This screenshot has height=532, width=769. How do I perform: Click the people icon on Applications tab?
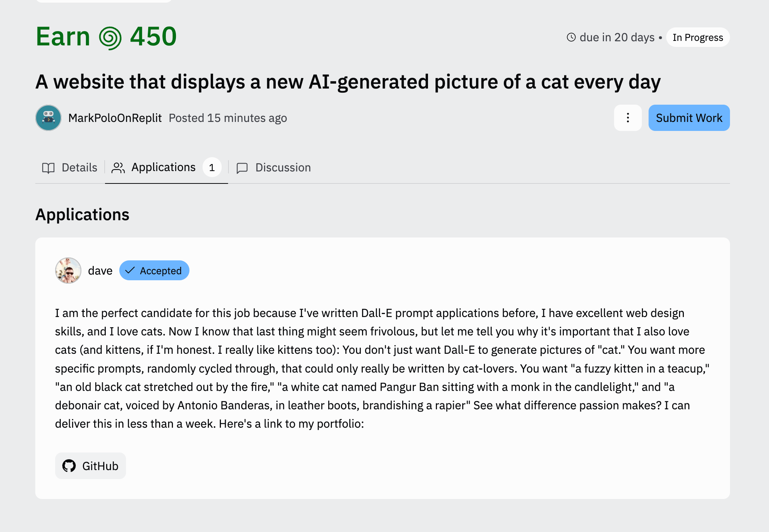[118, 168]
